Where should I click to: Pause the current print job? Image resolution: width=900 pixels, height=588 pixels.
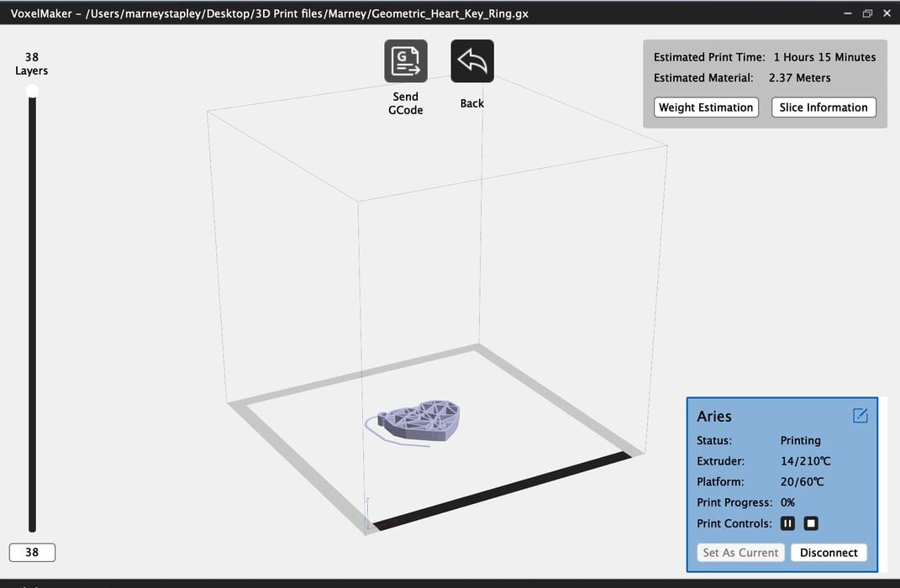(787, 522)
